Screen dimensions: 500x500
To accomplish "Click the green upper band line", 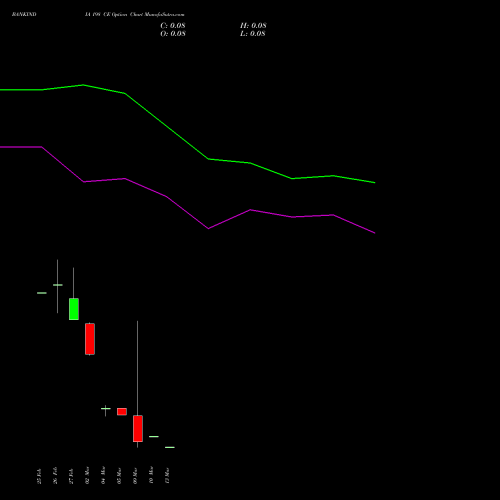I will (x=167, y=127).
